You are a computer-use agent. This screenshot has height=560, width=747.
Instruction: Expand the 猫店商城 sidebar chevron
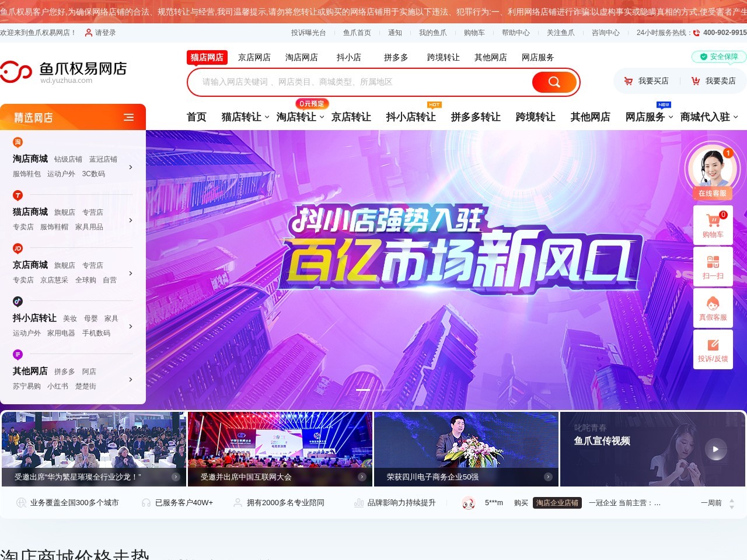pyautogui.click(x=131, y=220)
